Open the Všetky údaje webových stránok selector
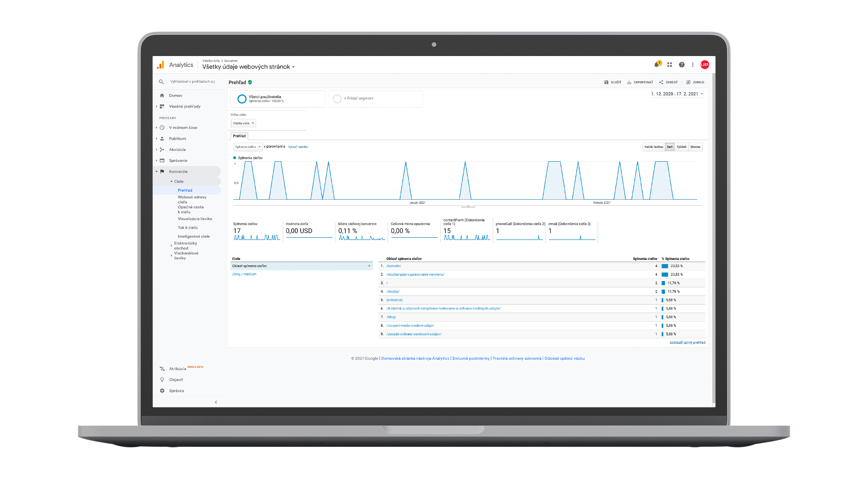Viewport: 868px width, 488px height. (x=248, y=67)
